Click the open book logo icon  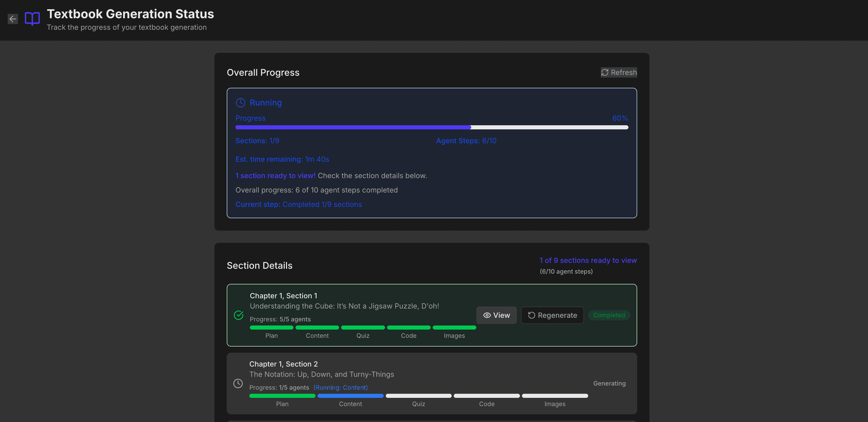32,19
